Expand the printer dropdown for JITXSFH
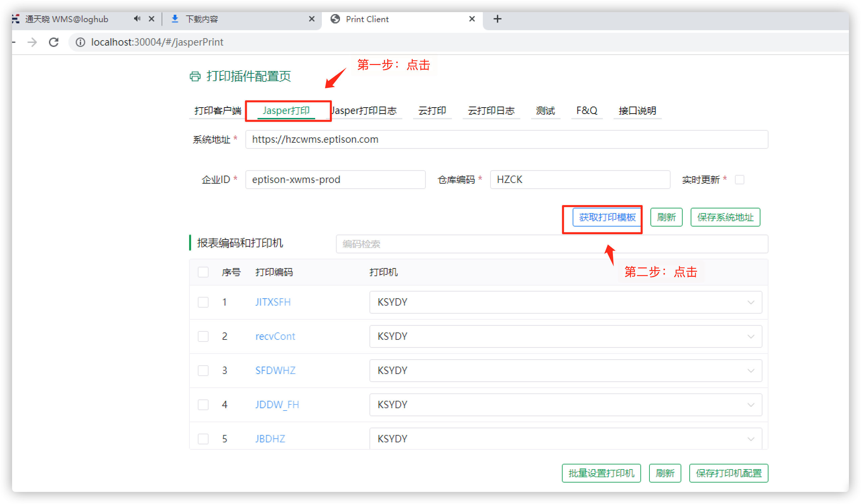861x504 pixels. [x=566, y=302]
